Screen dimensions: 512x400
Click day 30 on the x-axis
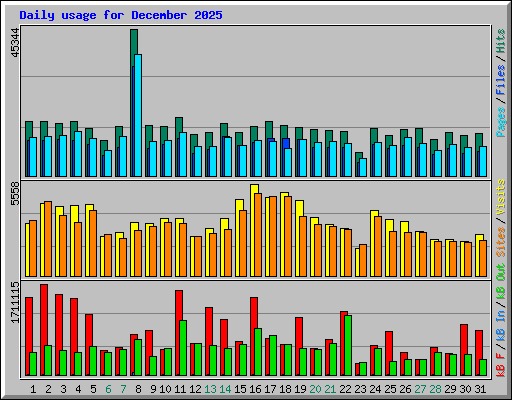465,389
